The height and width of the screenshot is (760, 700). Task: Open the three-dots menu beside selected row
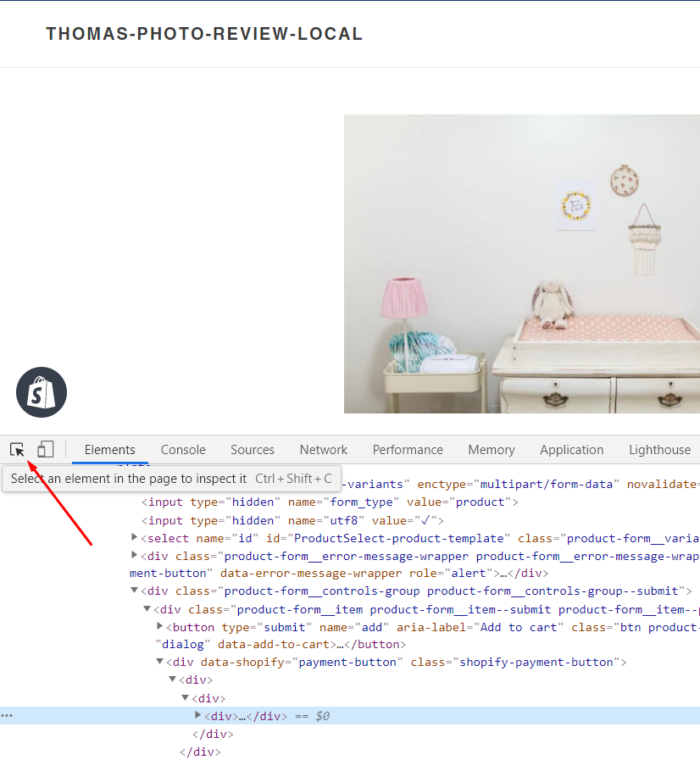7,716
